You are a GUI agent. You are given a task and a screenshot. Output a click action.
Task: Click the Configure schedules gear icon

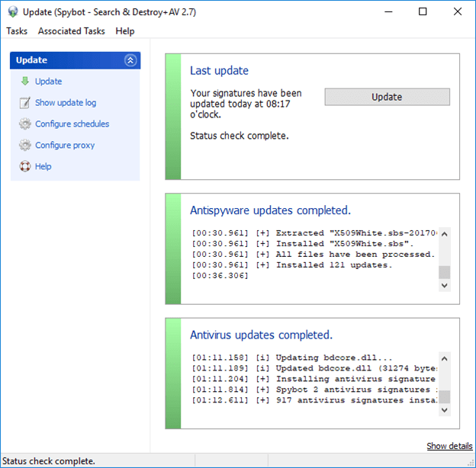(x=25, y=123)
